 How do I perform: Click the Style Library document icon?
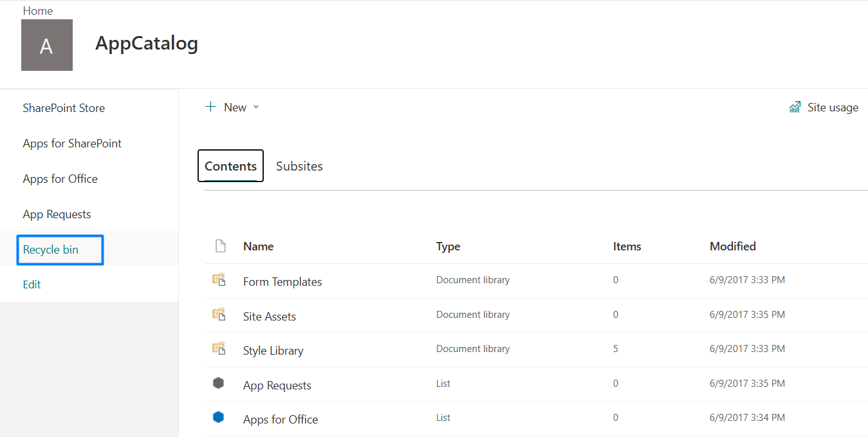[219, 348]
